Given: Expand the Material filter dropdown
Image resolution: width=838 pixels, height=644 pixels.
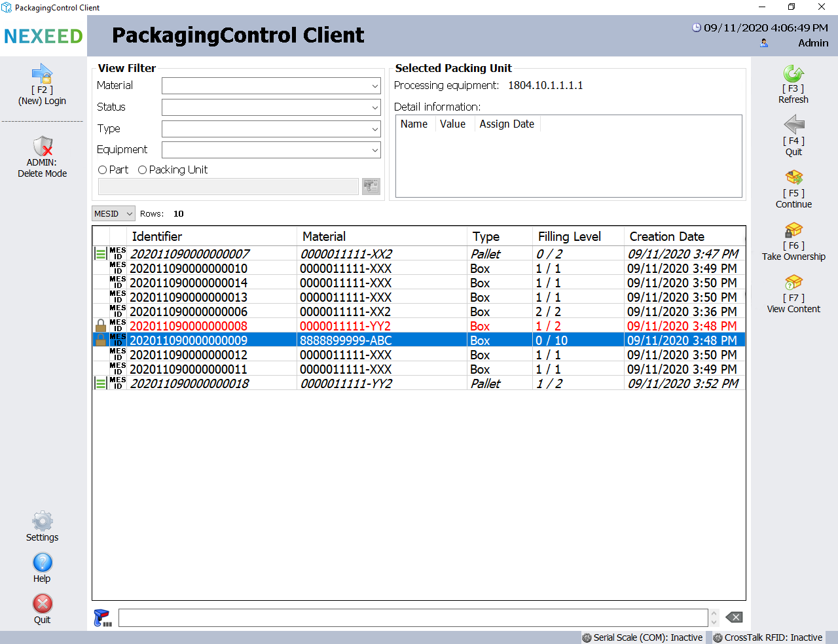Looking at the screenshot, I should [x=374, y=86].
